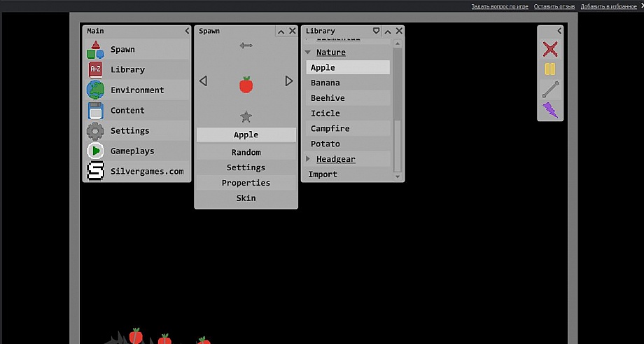Click 'Оставить отзыв' link
Viewport: 644px width, 344px height.
tap(554, 6)
